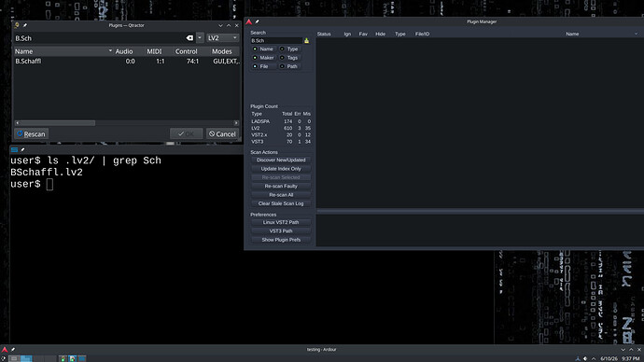Image resolution: width=644 pixels, height=362 pixels.
Task: Switch to the highlighted virtual desktop pager
Action: coord(26,358)
